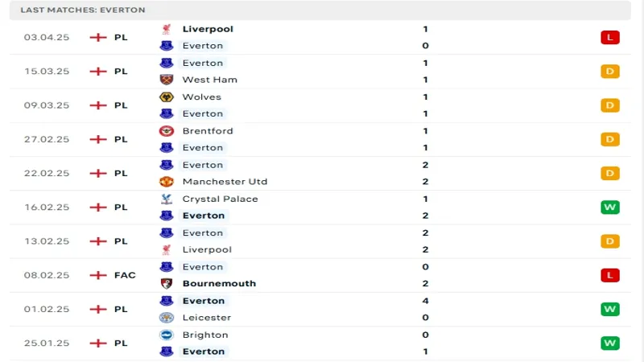Click the D badge for West Ham match
Viewport: 644px width, 362px height.
pyautogui.click(x=610, y=72)
